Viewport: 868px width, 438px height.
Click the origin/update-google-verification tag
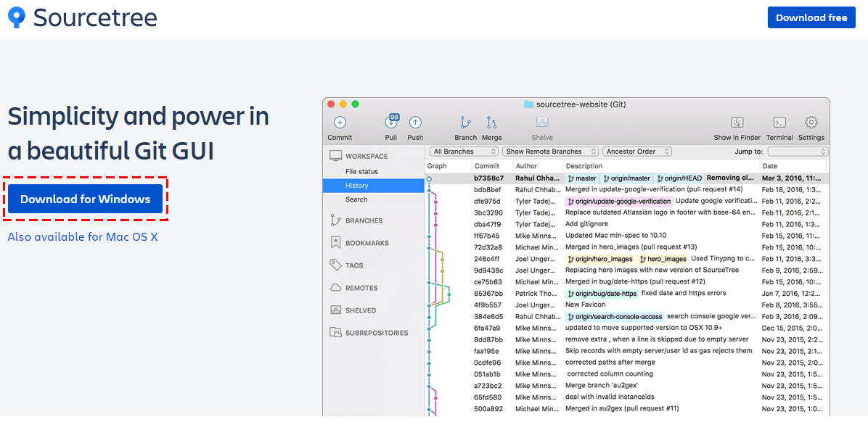click(618, 202)
